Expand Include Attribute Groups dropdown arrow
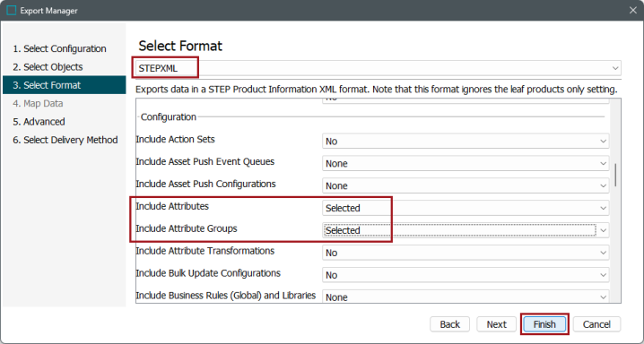 pos(603,230)
